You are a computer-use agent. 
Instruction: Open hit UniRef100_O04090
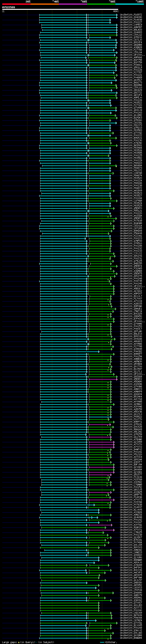click(131, 17)
